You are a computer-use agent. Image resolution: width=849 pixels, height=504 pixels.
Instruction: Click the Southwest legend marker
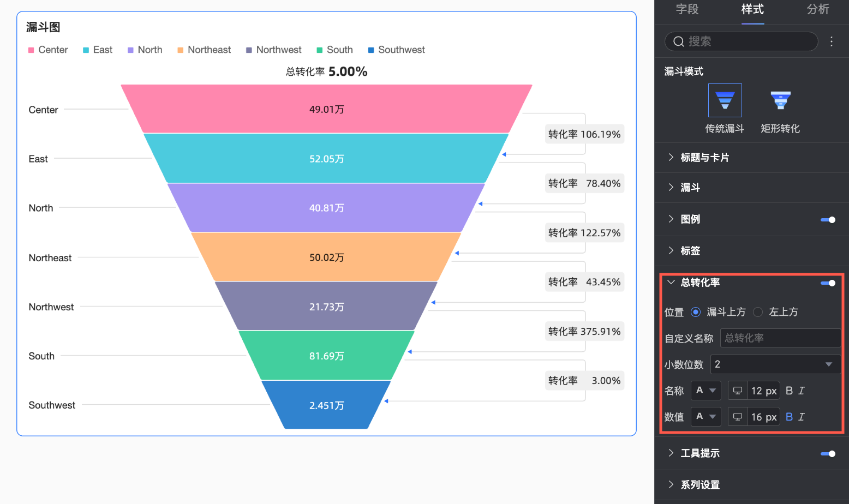tap(371, 50)
